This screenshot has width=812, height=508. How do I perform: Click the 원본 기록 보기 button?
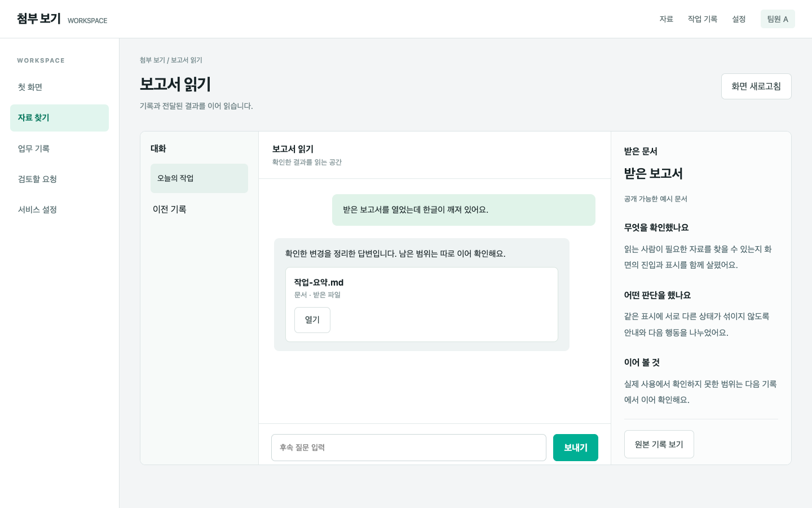pos(659,444)
